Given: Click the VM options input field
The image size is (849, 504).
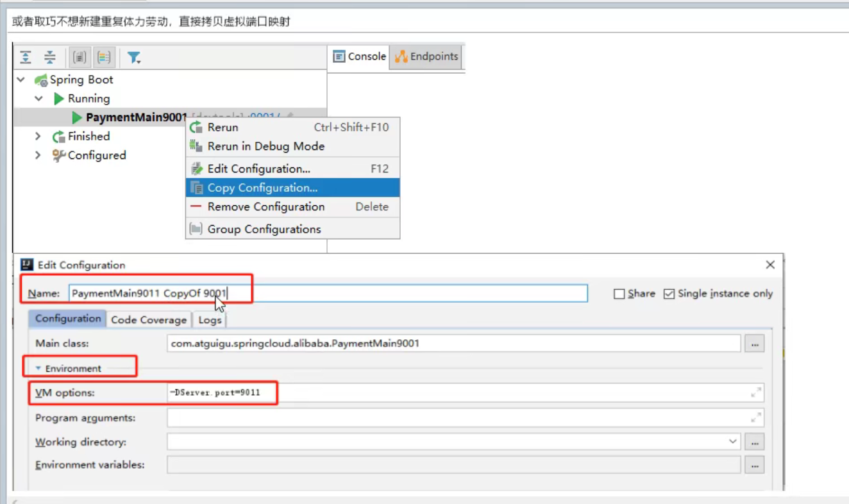Looking at the screenshot, I should click(466, 393).
